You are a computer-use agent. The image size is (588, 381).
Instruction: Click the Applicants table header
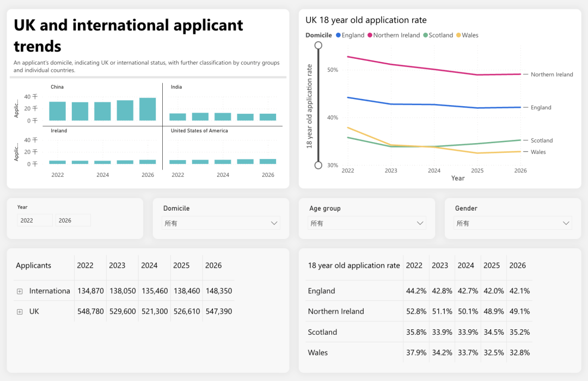click(x=33, y=266)
